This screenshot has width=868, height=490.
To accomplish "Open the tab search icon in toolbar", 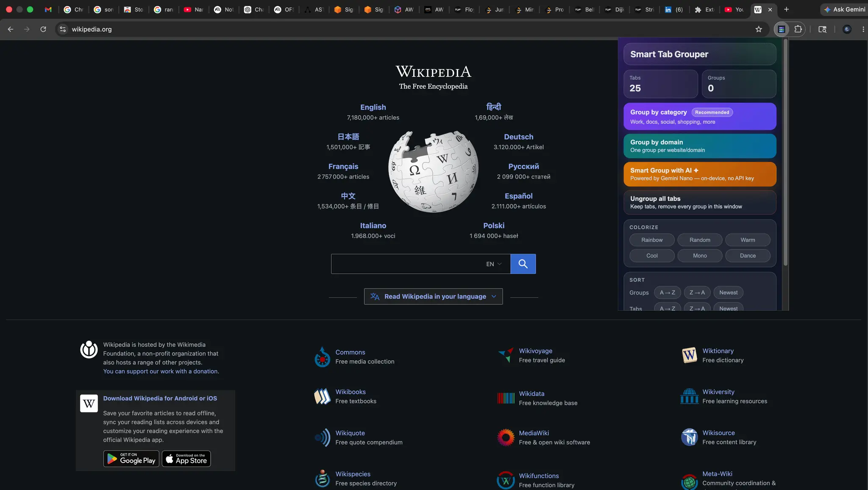I will (822, 29).
